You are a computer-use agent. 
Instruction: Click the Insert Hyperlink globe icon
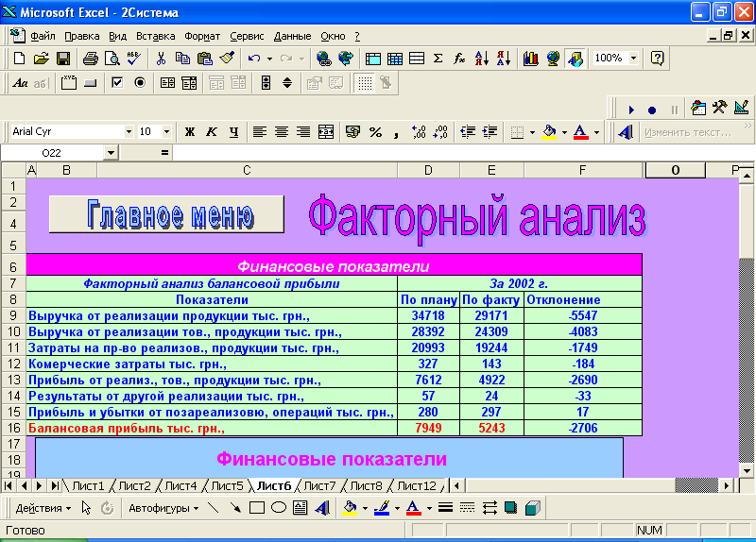point(323,59)
